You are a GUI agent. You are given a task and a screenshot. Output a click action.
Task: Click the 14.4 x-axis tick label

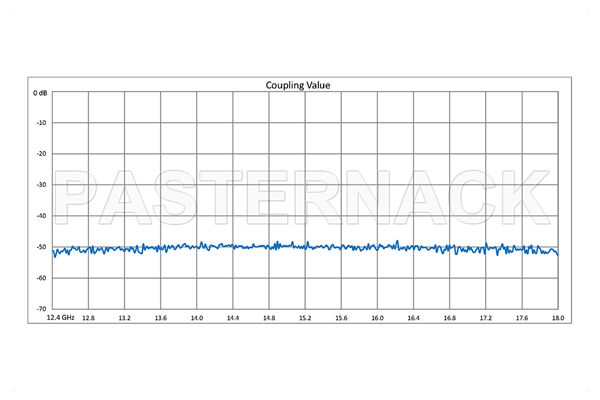(233, 318)
